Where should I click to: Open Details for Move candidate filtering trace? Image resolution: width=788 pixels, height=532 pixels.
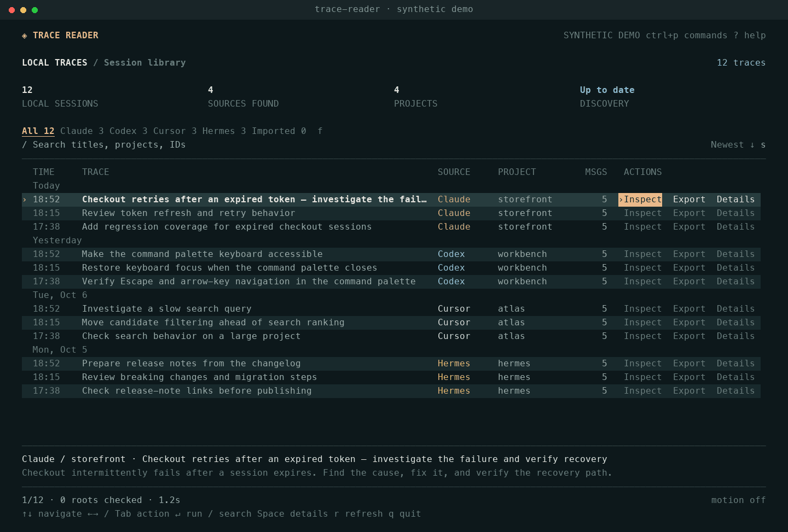pyautogui.click(x=736, y=323)
